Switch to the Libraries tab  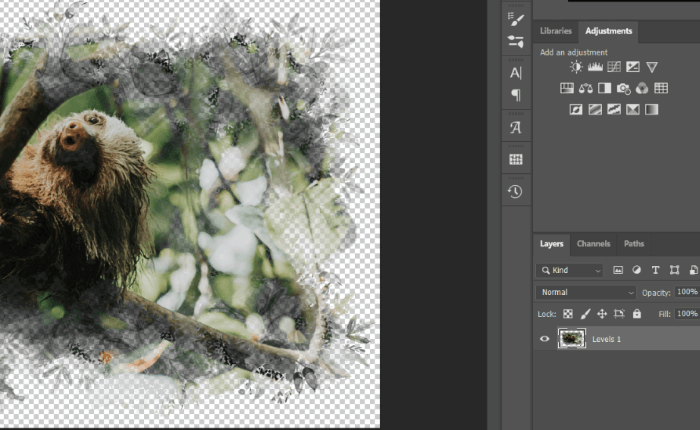(x=556, y=31)
